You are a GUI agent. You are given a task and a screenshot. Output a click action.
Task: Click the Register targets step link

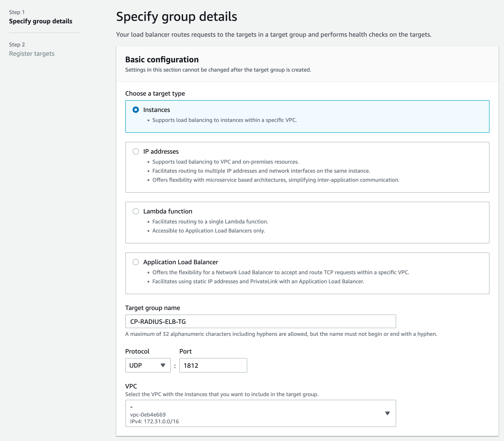point(31,53)
